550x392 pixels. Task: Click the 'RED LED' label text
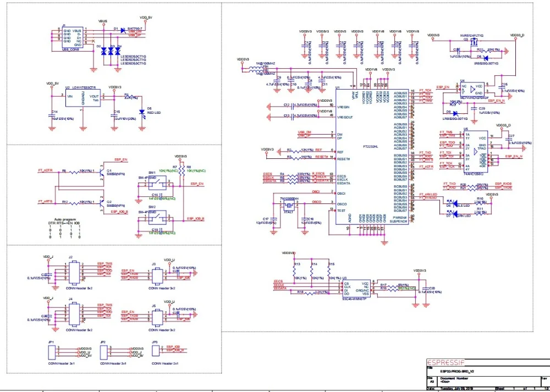coord(153,113)
